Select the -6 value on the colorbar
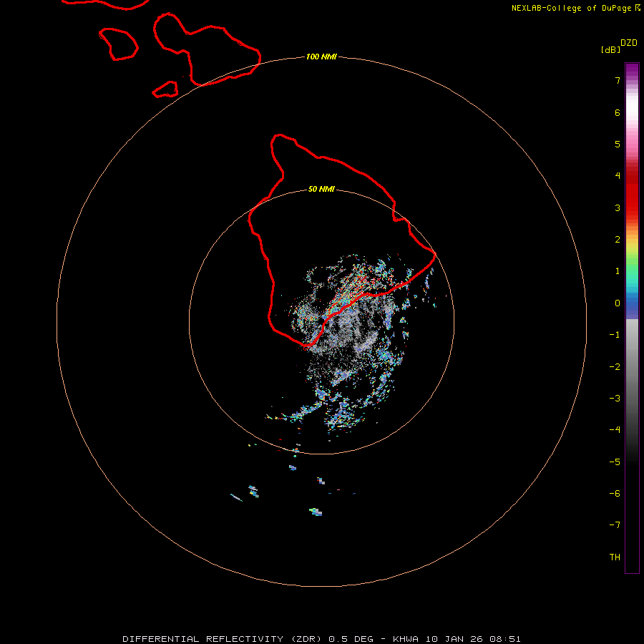The height and width of the screenshot is (644, 644). click(615, 494)
